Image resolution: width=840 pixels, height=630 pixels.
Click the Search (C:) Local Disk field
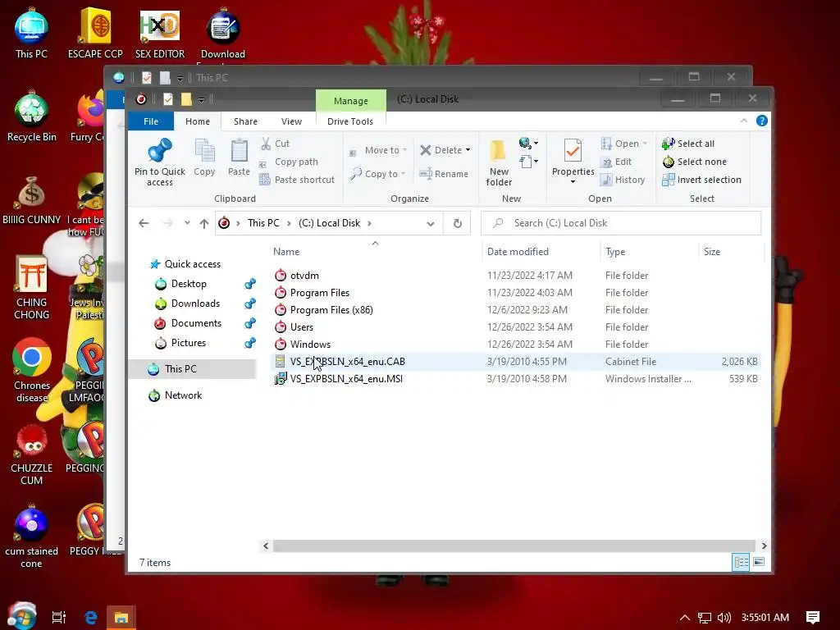click(x=621, y=223)
